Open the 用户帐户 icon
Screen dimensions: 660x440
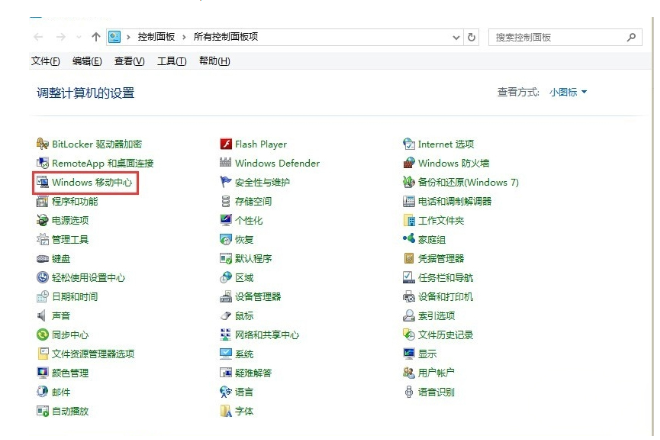click(409, 373)
